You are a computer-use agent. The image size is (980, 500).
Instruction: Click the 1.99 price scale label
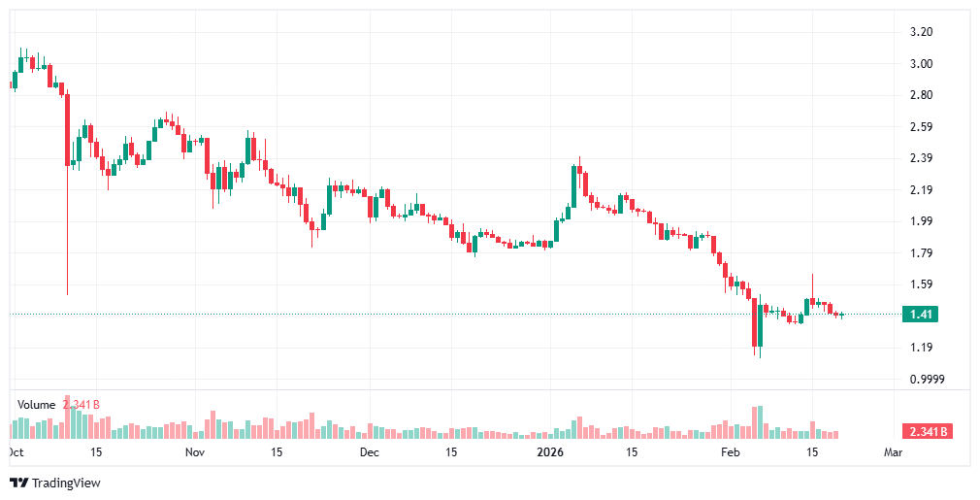(923, 221)
